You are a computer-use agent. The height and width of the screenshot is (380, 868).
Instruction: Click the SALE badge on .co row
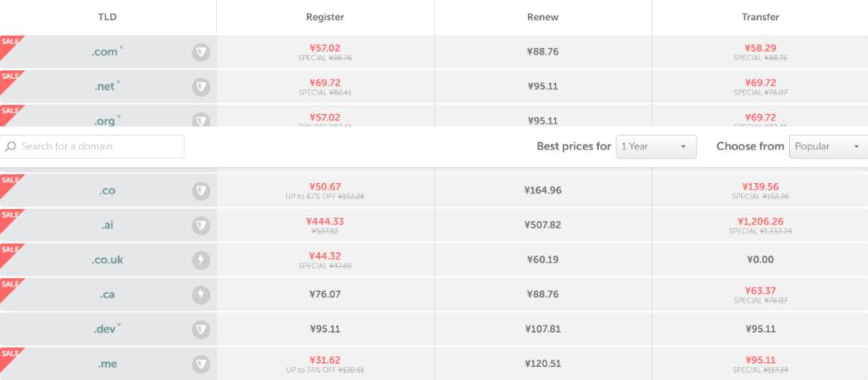[x=10, y=182]
